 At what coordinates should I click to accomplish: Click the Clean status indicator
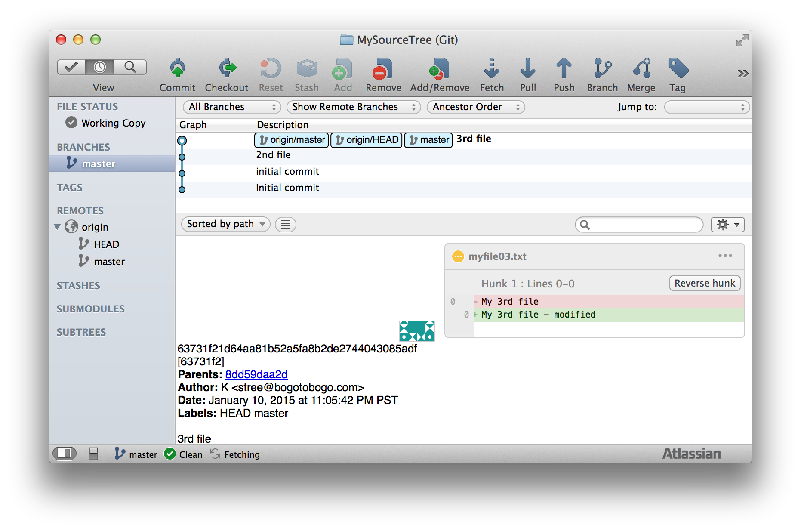pyautogui.click(x=183, y=454)
